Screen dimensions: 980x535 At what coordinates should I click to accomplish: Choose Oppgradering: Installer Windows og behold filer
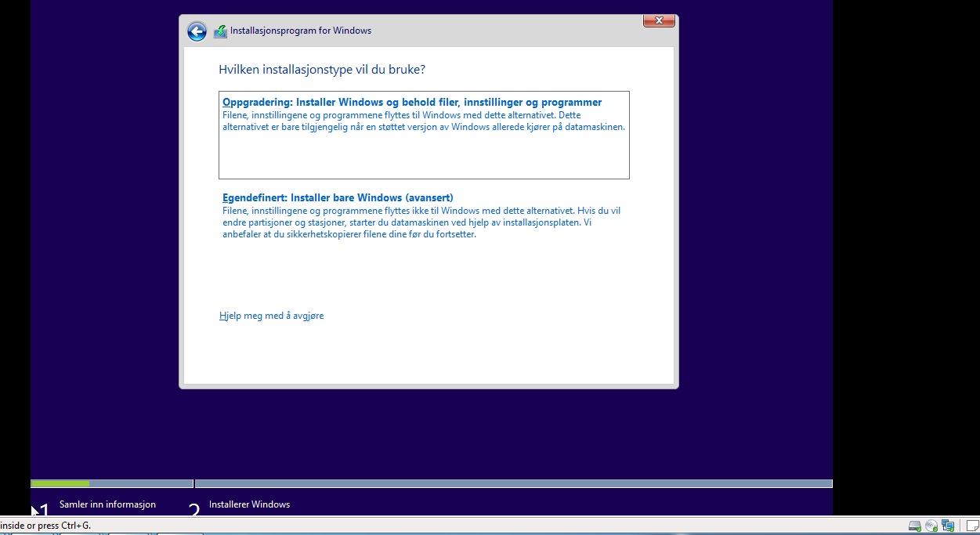point(424,135)
